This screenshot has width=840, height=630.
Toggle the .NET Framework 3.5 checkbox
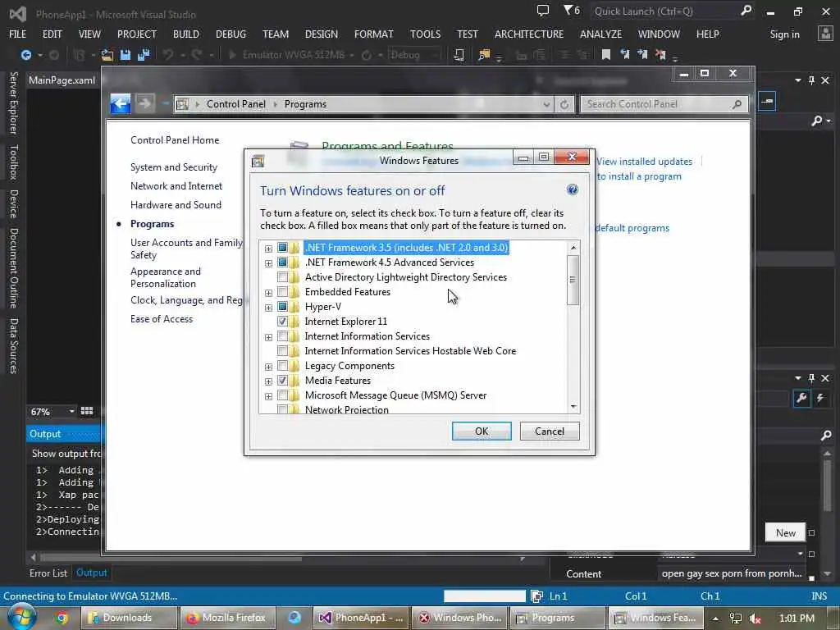click(x=282, y=248)
